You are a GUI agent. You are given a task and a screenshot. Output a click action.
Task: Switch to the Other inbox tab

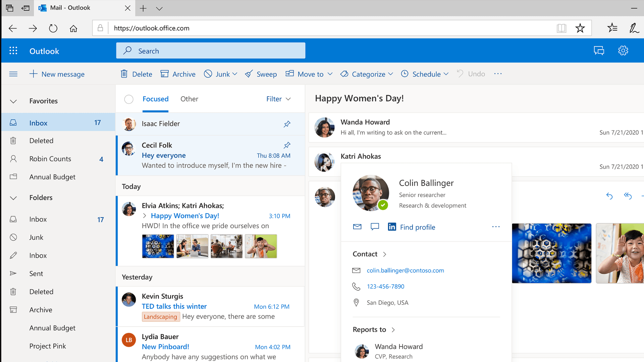(x=189, y=99)
